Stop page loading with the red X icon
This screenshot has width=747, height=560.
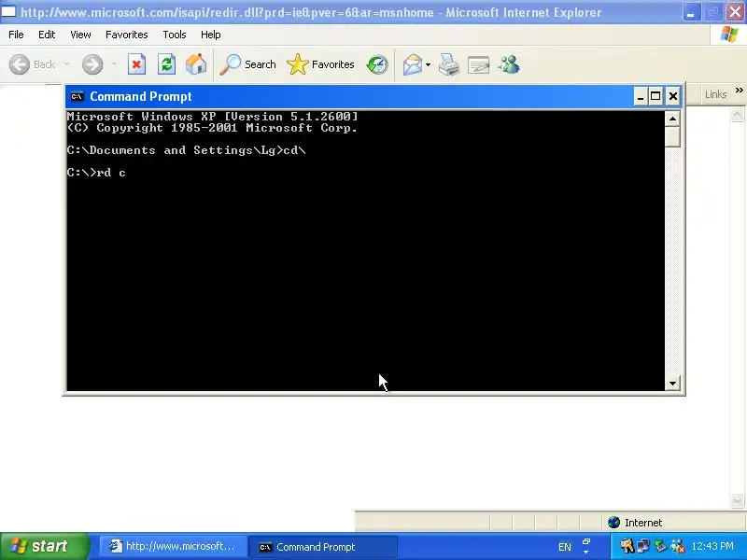(136, 64)
